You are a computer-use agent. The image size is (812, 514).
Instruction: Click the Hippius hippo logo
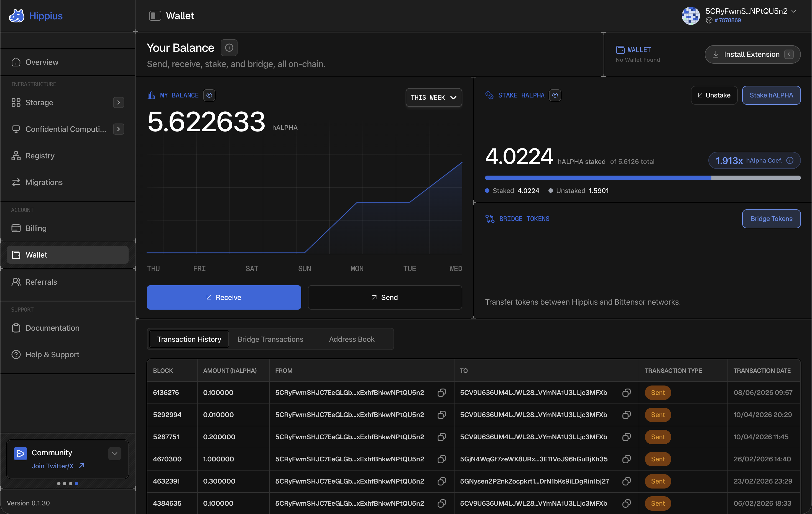click(x=17, y=16)
